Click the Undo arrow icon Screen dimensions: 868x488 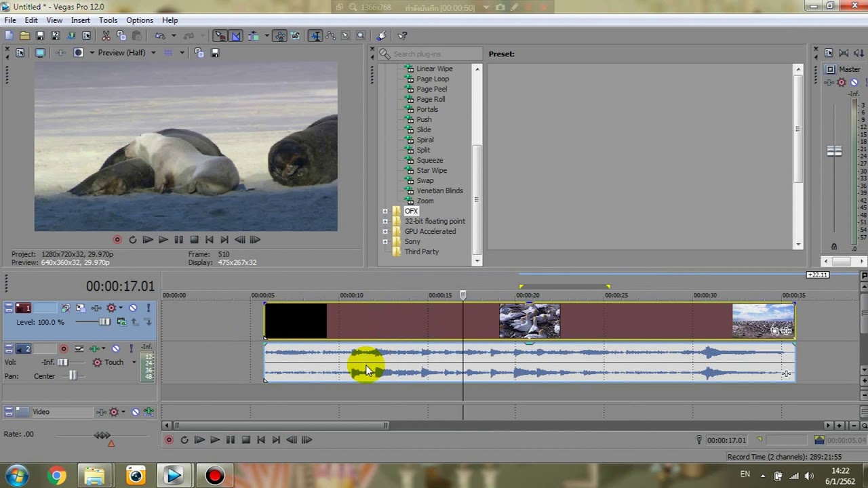[160, 36]
